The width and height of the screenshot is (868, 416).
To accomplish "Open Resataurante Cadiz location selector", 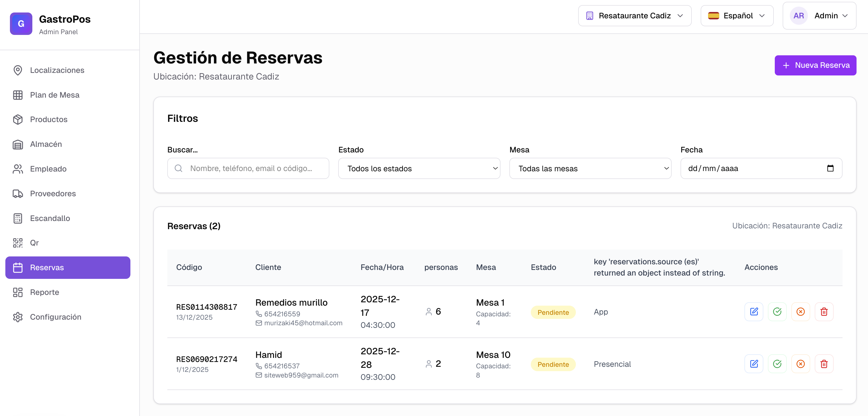I will tap(634, 16).
